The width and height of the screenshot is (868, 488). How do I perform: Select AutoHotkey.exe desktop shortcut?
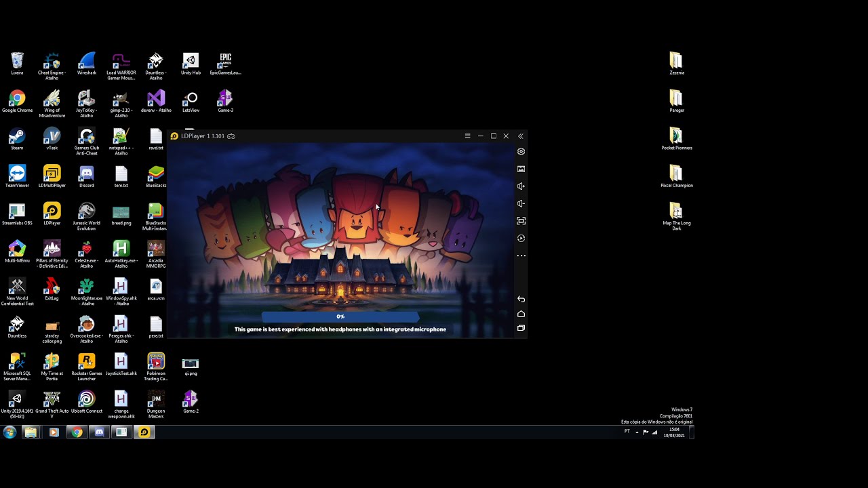click(x=121, y=254)
